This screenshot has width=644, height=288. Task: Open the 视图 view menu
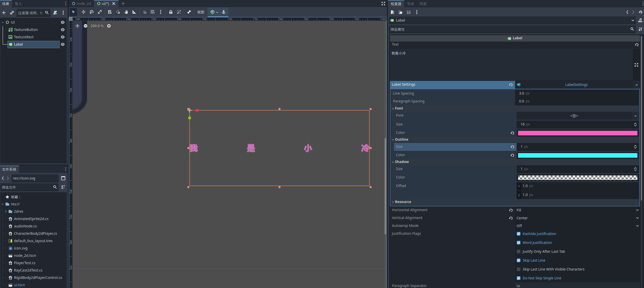(x=201, y=12)
